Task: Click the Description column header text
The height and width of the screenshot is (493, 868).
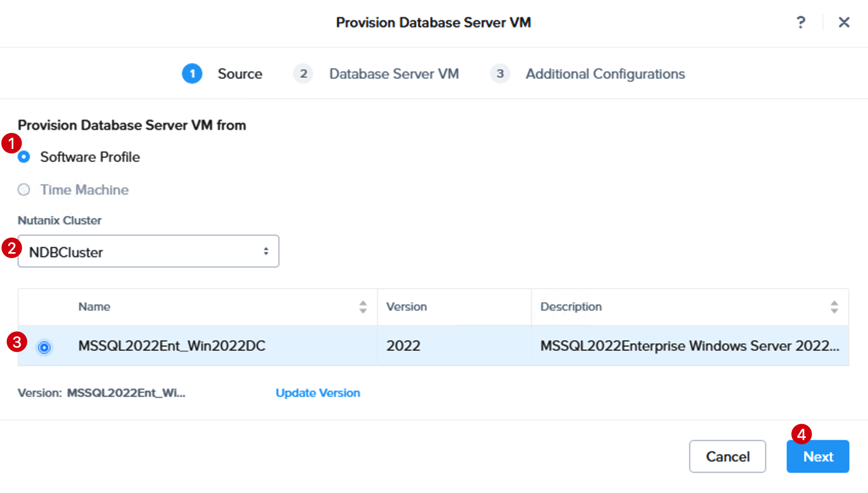Action: tap(571, 307)
